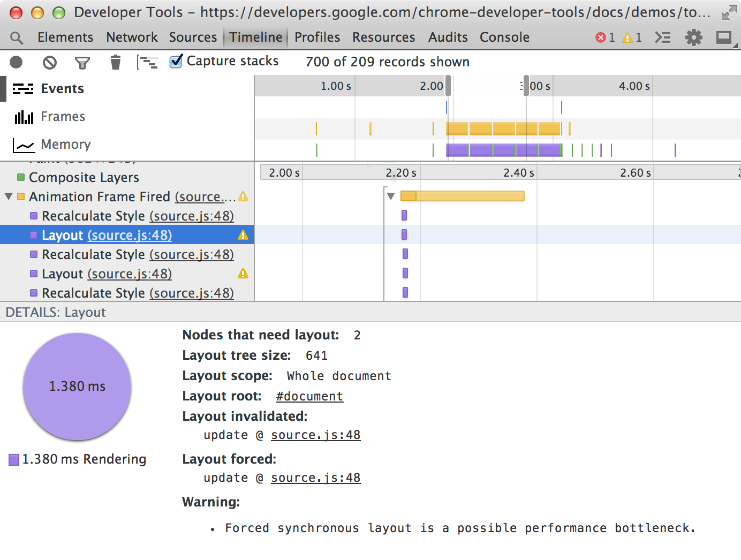Toggle the Capture stacks checkbox
This screenshot has width=741, height=560.
click(x=176, y=62)
